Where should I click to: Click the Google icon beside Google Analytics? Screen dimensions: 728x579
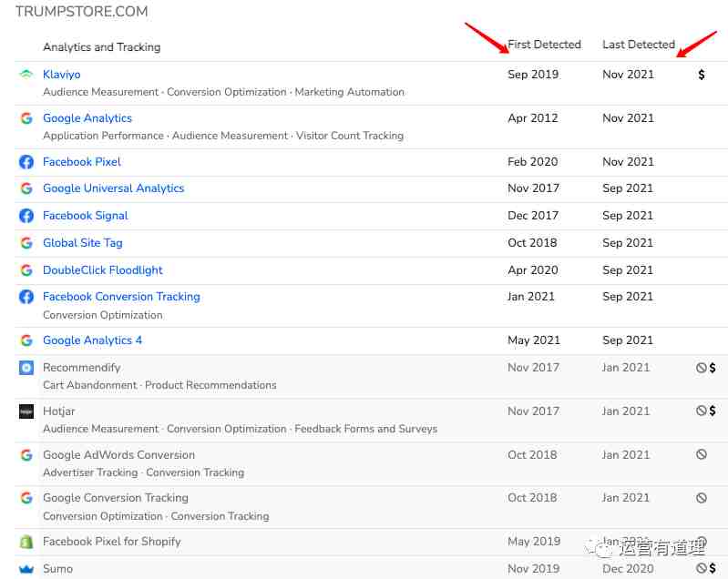pyautogui.click(x=26, y=117)
